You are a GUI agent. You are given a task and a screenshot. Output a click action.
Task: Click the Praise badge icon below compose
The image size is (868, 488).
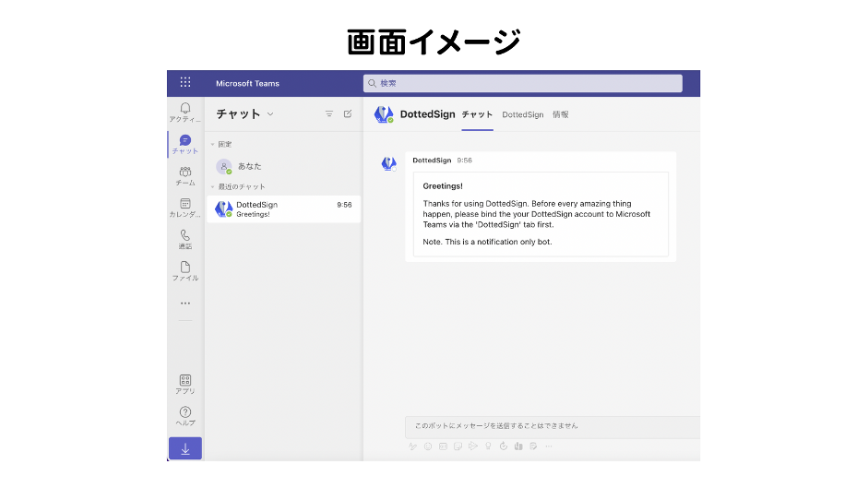pos(488,446)
